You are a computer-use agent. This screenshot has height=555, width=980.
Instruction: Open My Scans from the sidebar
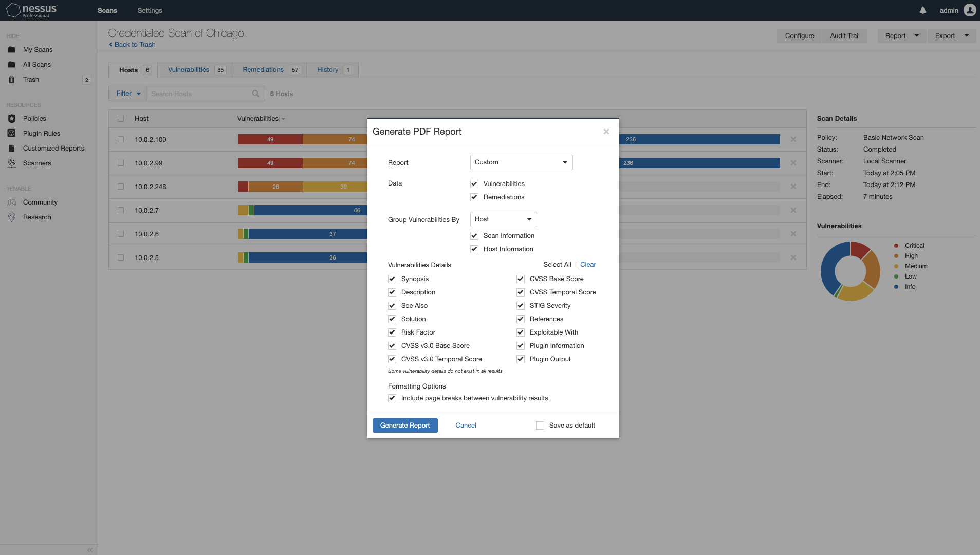pos(38,49)
